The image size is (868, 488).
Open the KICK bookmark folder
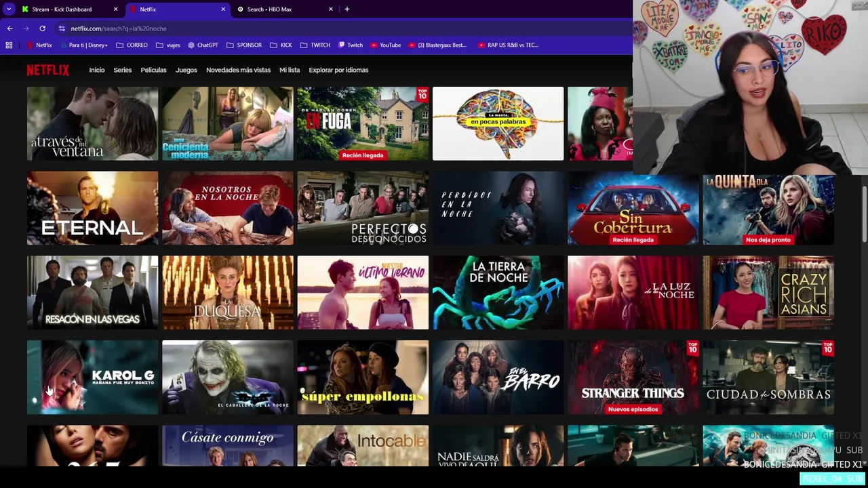(x=281, y=45)
